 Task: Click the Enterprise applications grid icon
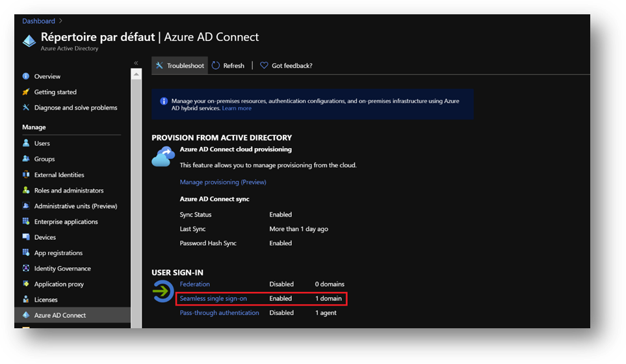point(26,221)
